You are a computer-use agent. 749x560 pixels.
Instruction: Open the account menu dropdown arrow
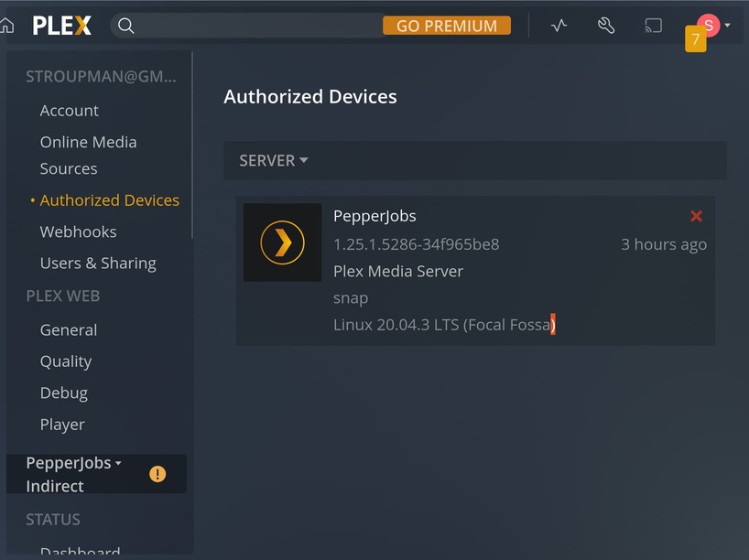727,26
